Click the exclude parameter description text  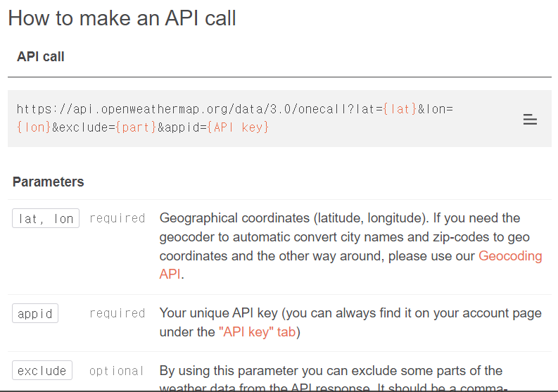331,378
